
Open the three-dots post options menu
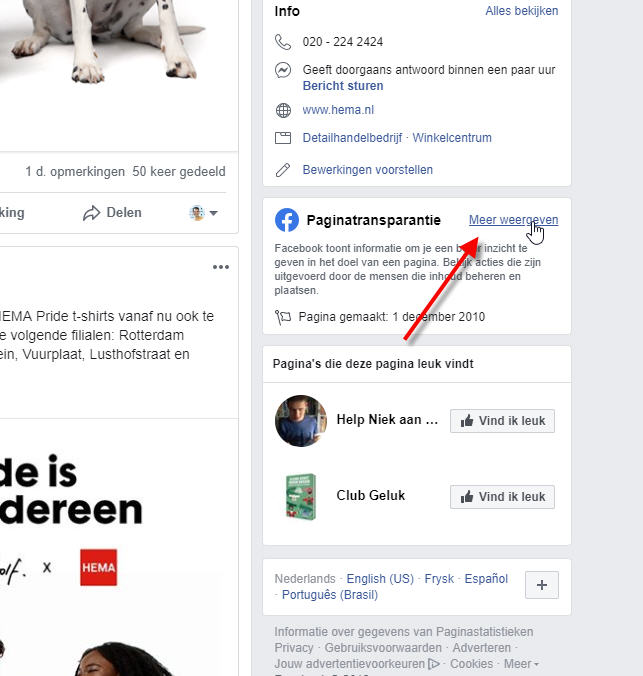(x=221, y=267)
